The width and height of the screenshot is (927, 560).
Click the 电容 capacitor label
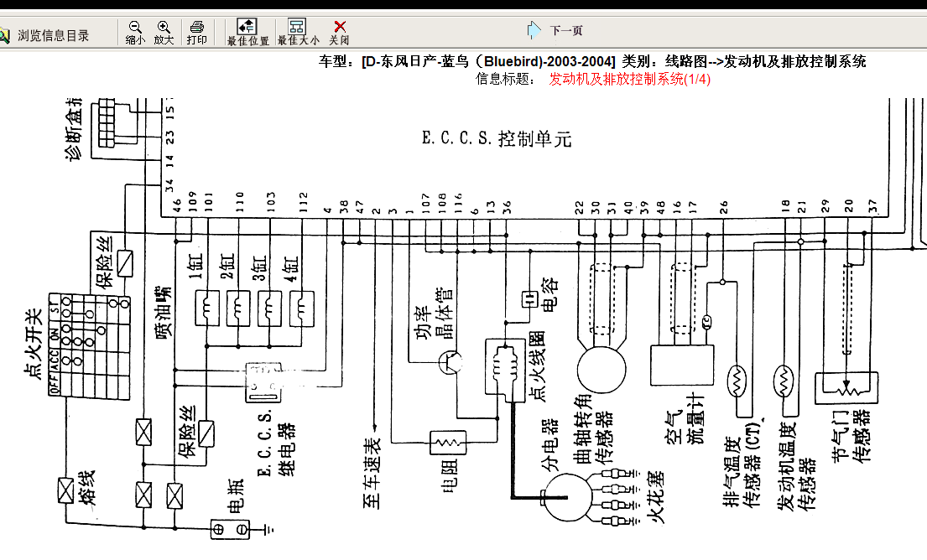[549, 295]
